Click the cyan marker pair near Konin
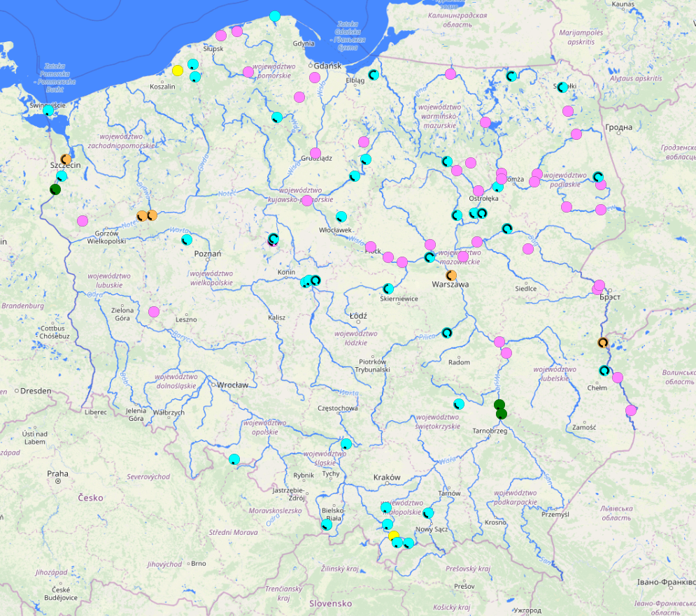Image resolution: width=696 pixels, height=616 pixels. point(308,280)
